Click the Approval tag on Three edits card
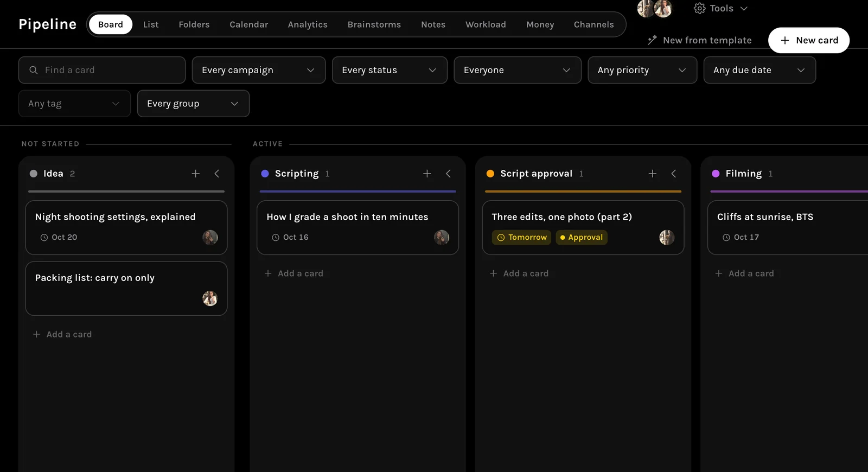The height and width of the screenshot is (472, 868). 582,238
